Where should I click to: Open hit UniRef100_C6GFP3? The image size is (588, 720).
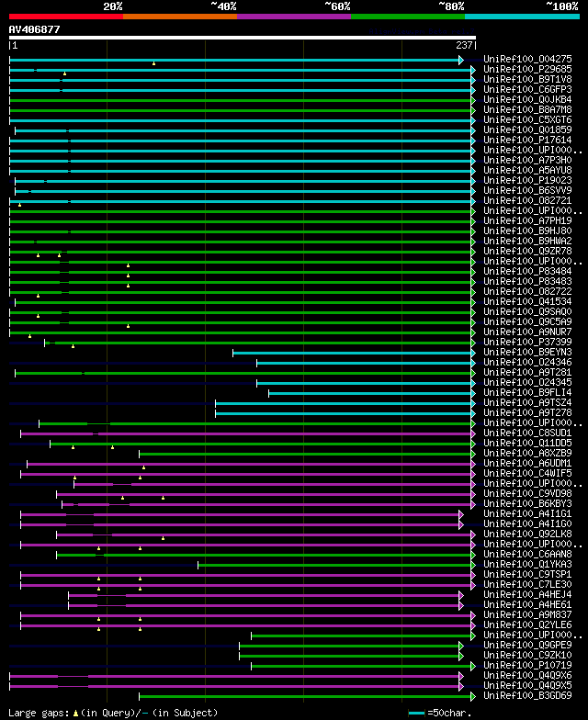[527, 90]
